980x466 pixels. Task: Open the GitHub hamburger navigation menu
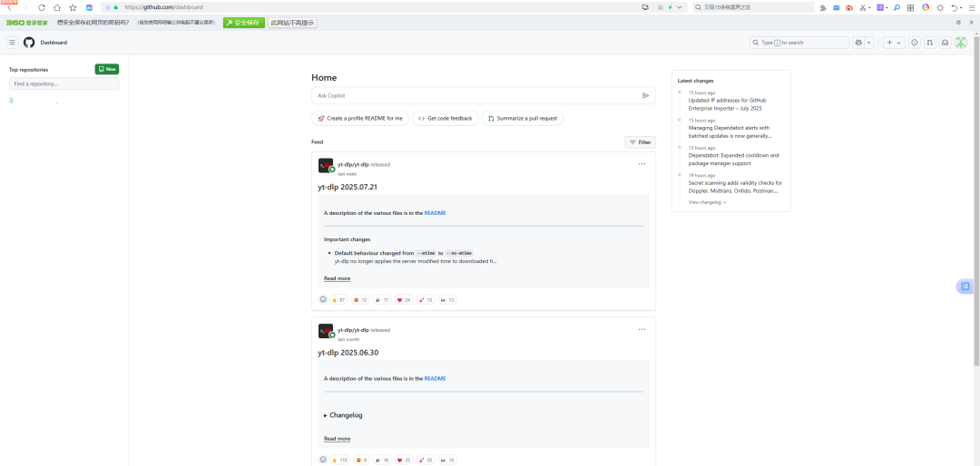click(x=12, y=43)
